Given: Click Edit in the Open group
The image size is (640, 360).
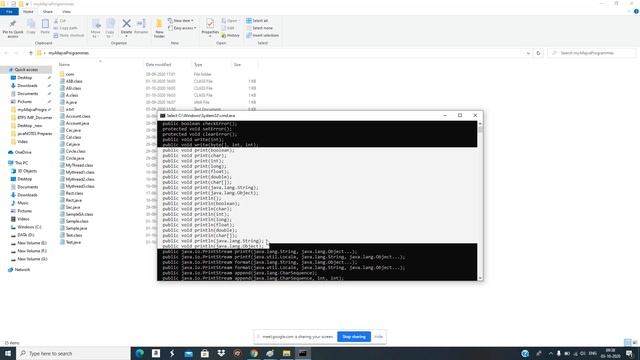Looking at the screenshot, I should (228, 28).
